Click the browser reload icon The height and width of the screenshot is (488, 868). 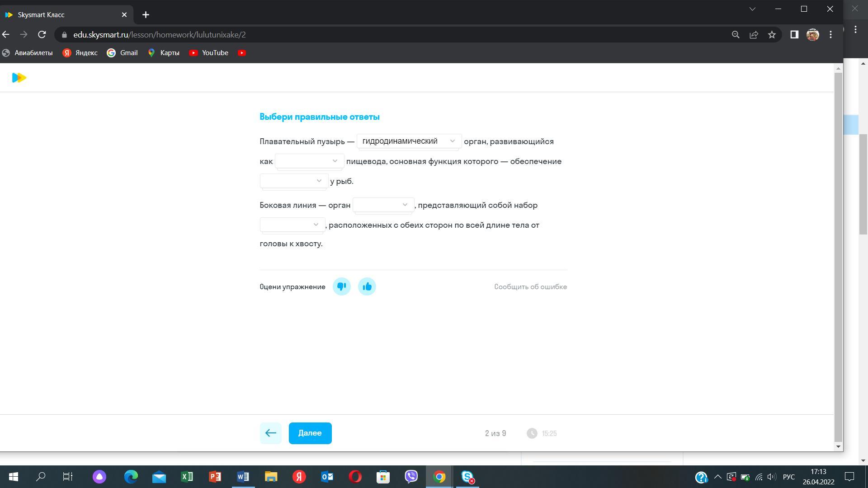(x=42, y=35)
